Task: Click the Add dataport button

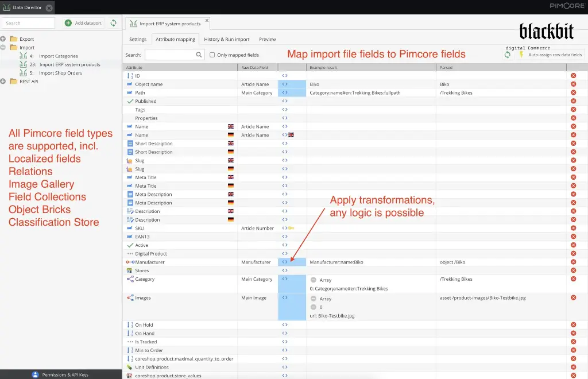Action: pyautogui.click(x=83, y=23)
